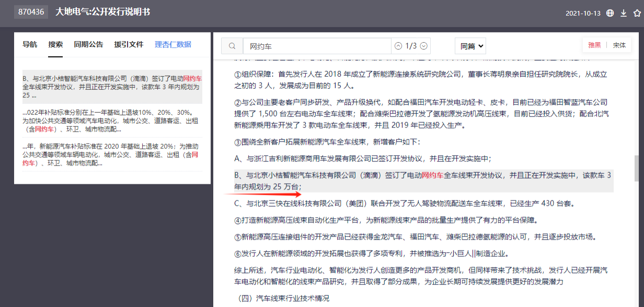Click the title 大地电气:公开发行说明书
The image size is (644, 307).
(x=103, y=11)
